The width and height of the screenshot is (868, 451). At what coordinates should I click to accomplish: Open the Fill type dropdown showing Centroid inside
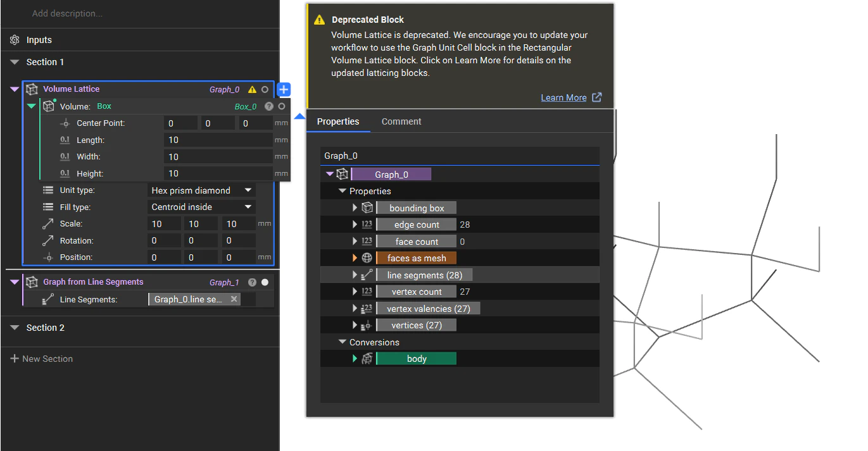point(201,206)
